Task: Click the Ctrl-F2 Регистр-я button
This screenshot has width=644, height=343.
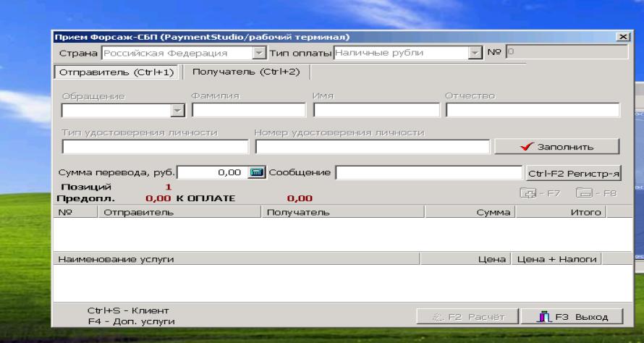Action: (573, 174)
